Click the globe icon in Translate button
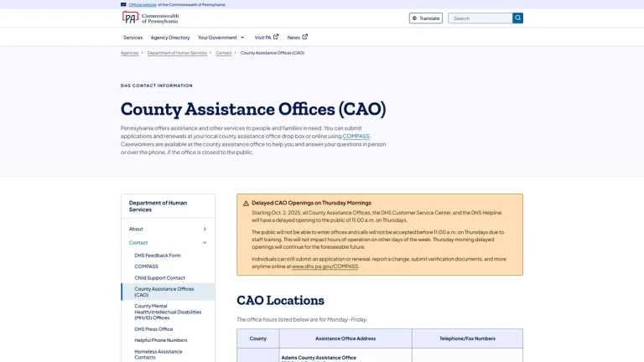644x362 pixels. (x=414, y=18)
